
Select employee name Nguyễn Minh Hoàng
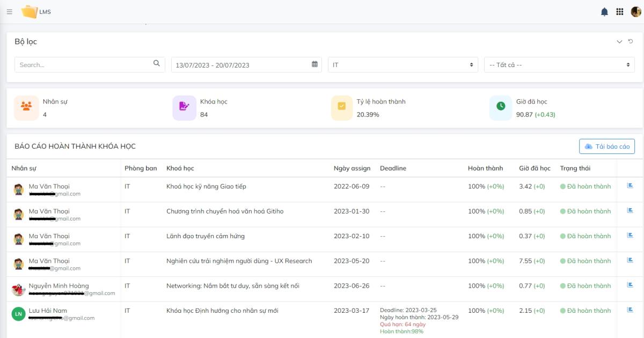coord(58,285)
